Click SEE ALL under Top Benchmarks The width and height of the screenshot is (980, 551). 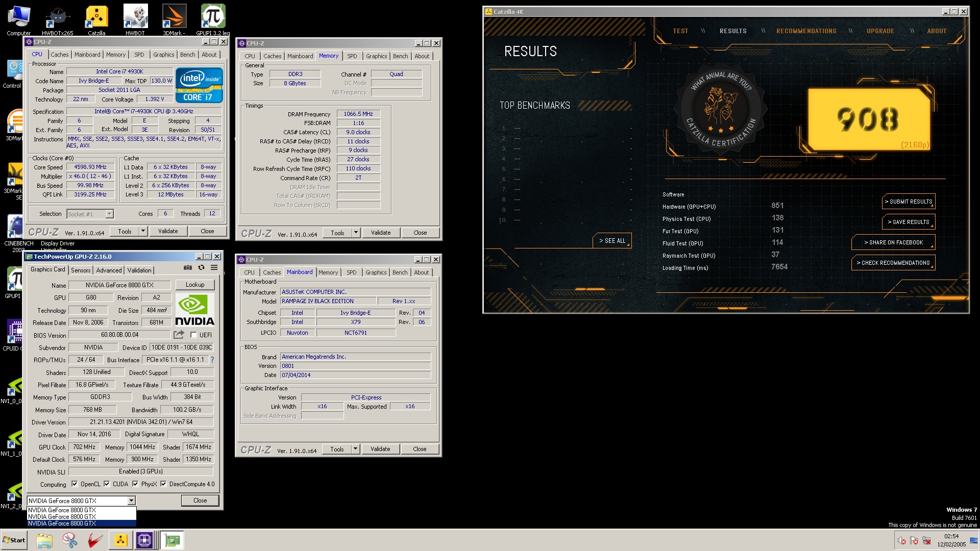point(612,241)
